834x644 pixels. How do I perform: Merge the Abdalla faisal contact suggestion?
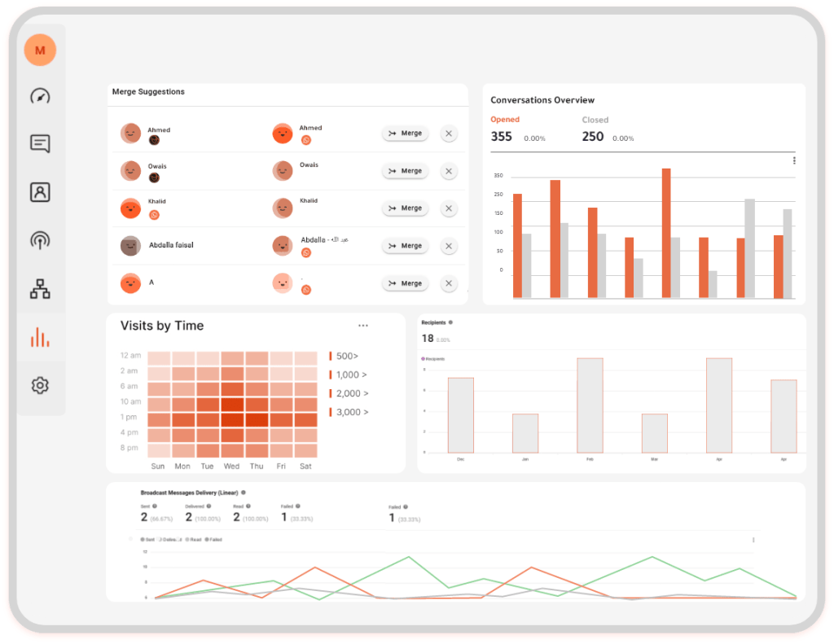(x=405, y=246)
